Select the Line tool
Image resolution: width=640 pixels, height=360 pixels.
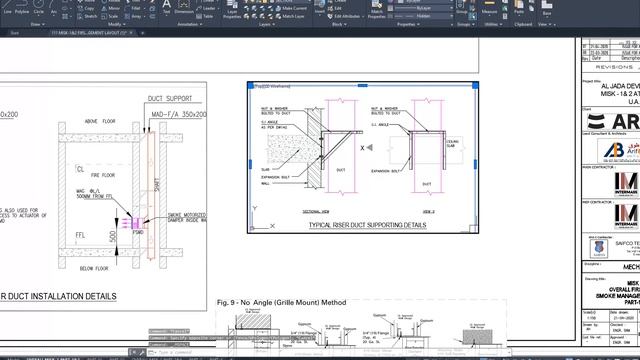coord(7,7)
